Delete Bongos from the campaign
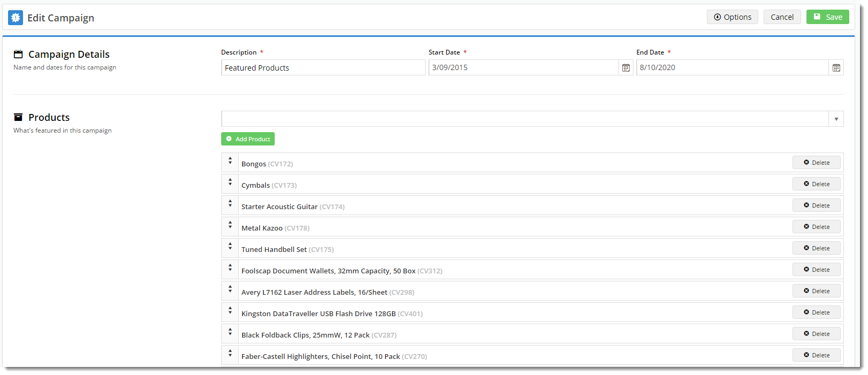Viewport: 868px width, 375px height. coord(817,163)
